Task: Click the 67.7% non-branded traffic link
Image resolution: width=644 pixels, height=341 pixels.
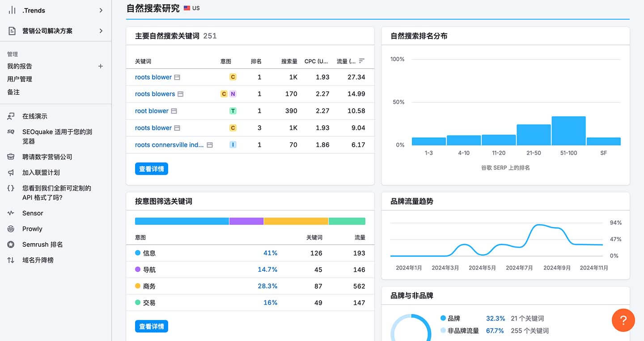Action: coord(495,331)
